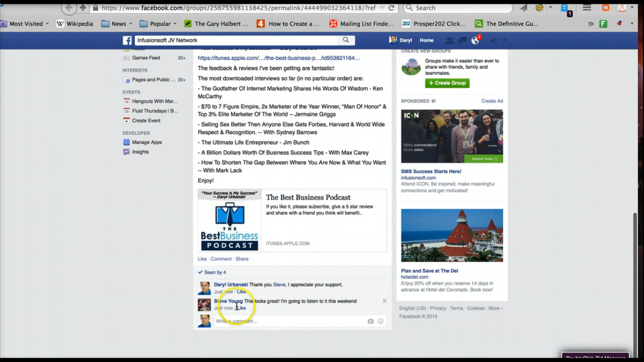Open the emoji smiley picker
The image size is (644, 362).
380,321
